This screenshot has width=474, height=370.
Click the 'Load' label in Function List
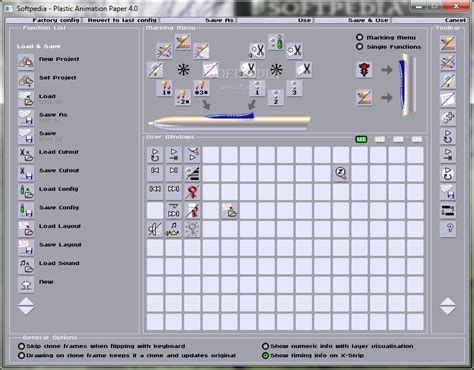[47, 96]
